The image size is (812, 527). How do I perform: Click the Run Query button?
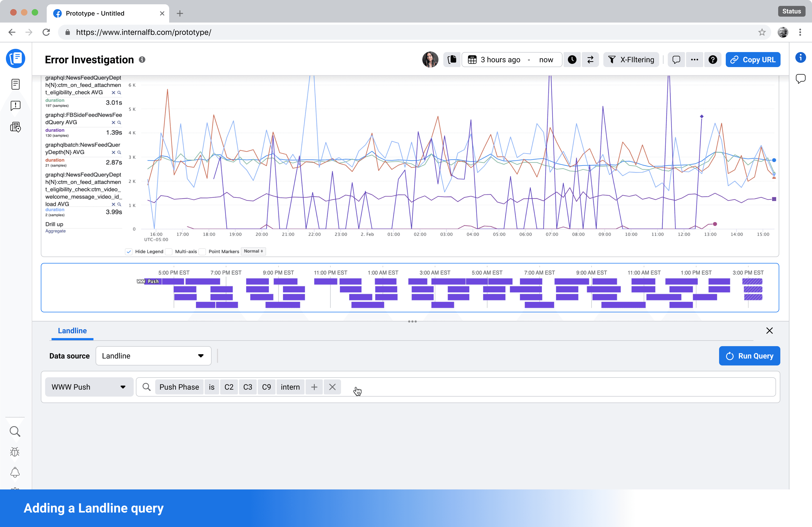tap(749, 356)
